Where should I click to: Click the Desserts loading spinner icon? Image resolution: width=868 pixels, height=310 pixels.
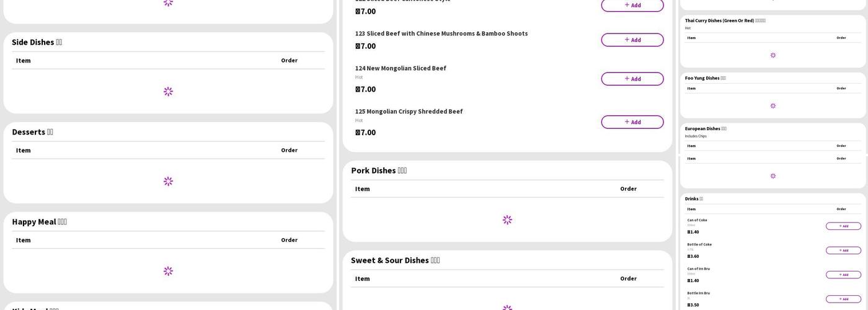click(168, 182)
